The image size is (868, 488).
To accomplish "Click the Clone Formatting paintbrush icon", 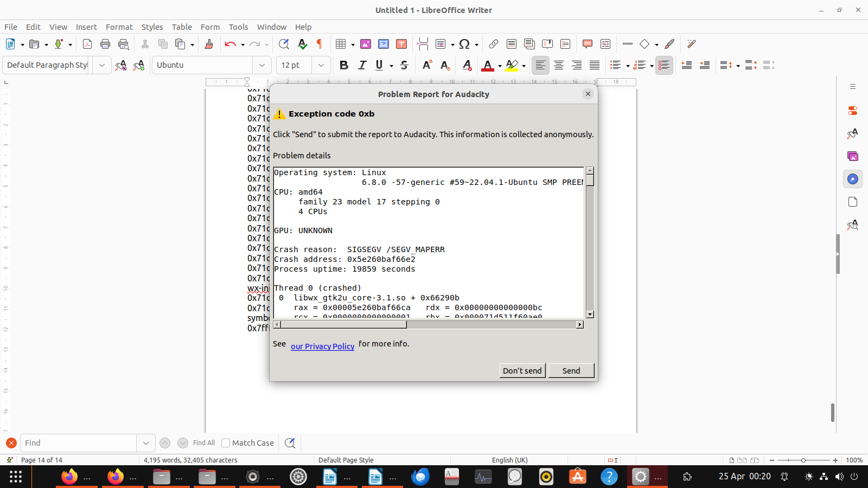I will [x=209, y=44].
